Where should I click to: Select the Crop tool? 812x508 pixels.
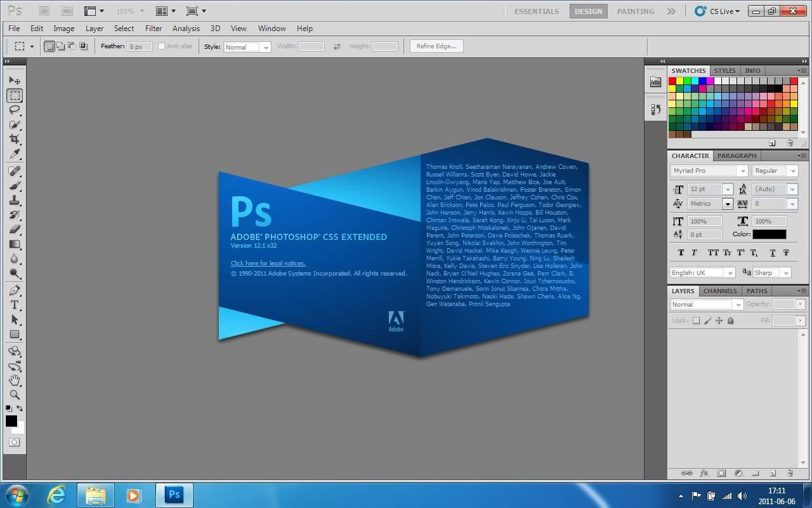(x=15, y=140)
